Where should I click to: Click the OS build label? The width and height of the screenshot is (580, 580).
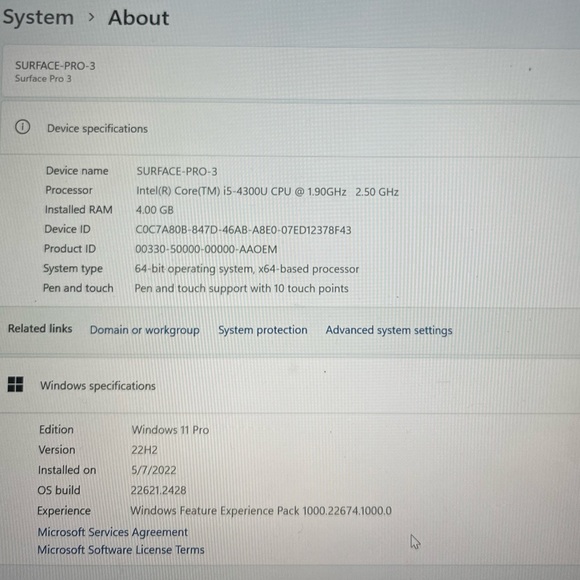click(59, 490)
